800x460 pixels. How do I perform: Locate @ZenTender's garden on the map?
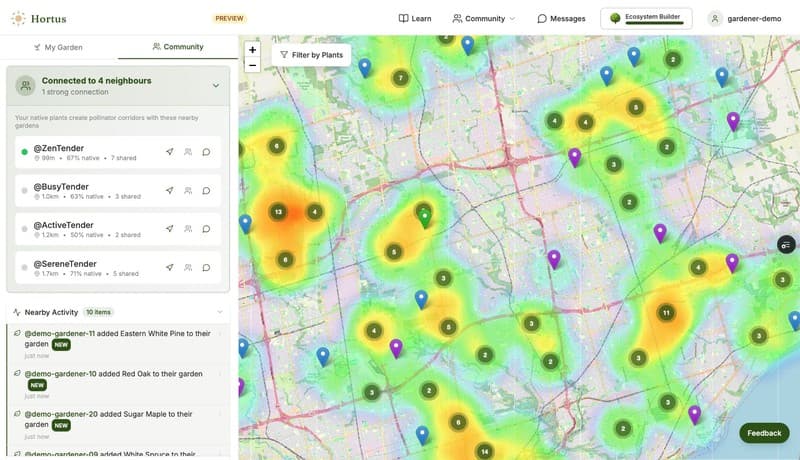coord(170,152)
